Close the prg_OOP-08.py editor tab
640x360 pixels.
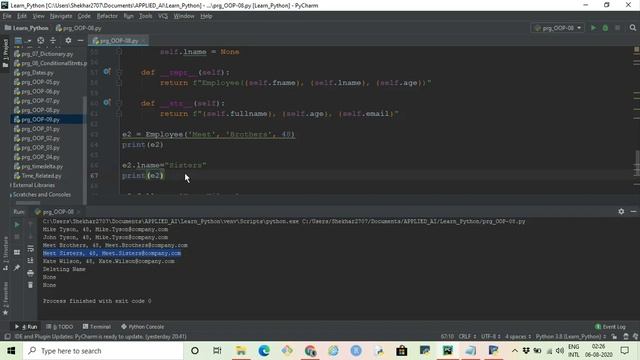pos(144,40)
